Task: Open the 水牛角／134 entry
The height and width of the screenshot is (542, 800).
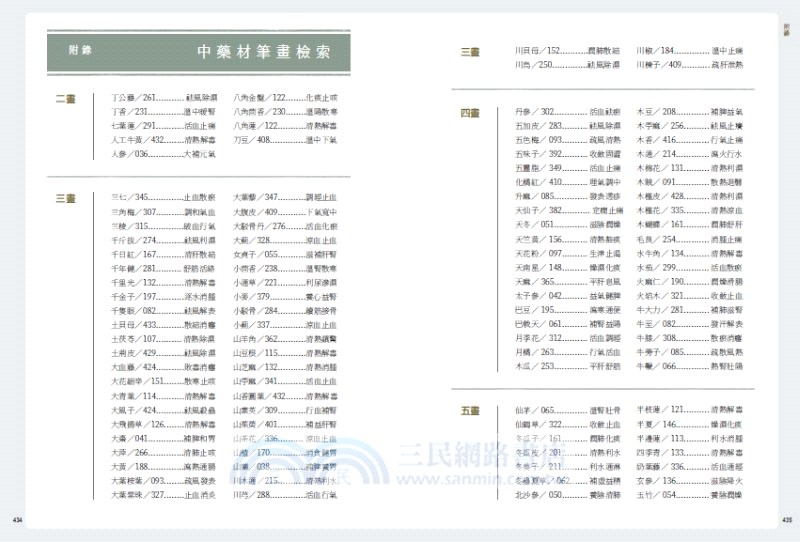Action: (x=690, y=253)
